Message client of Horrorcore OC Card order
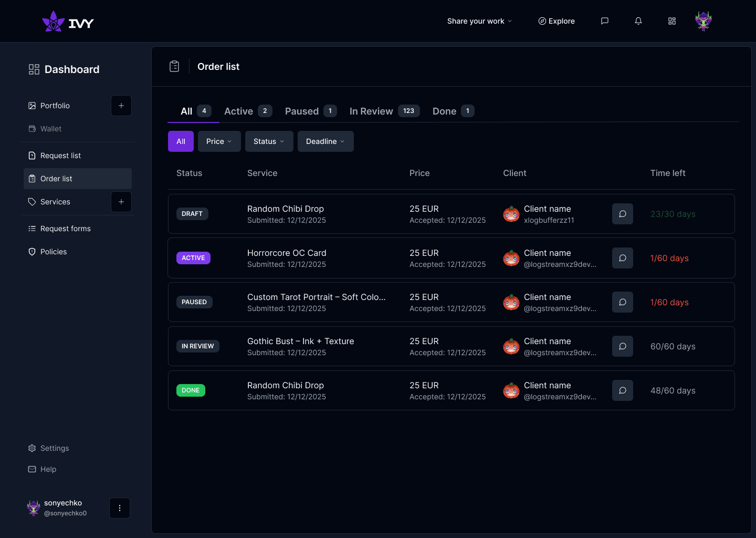The height and width of the screenshot is (538, 756). point(623,258)
